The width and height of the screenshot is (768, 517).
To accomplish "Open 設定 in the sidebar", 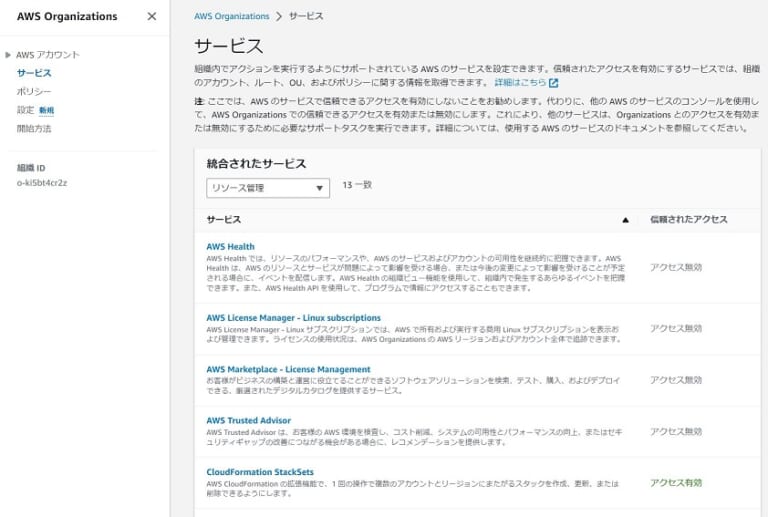I will (25, 110).
